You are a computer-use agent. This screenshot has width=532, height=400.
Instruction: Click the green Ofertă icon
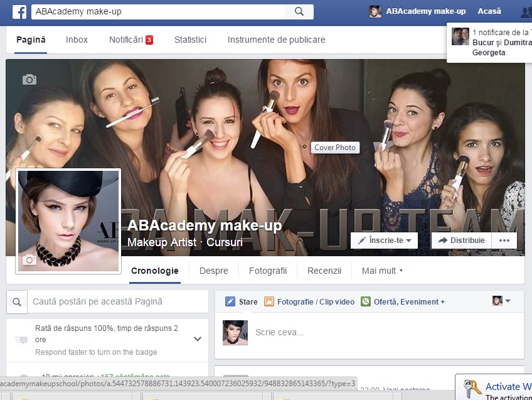(x=366, y=301)
